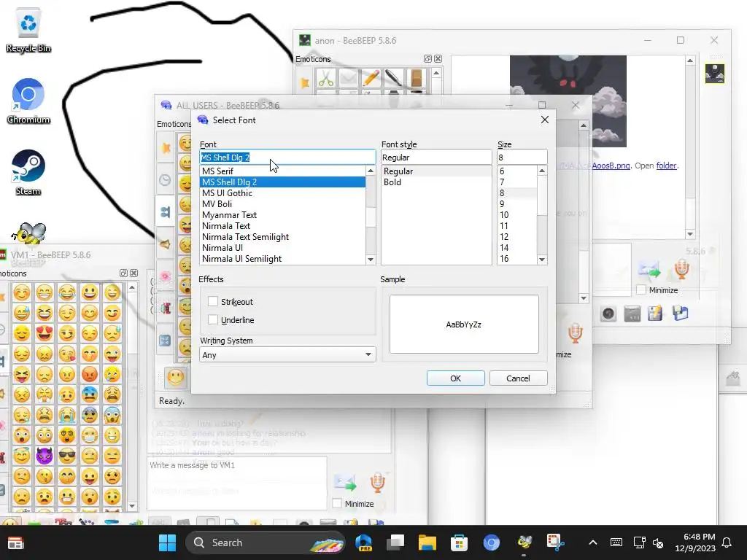Click the Write a message to VM1 box
The width and height of the screenshot is (747, 560).
pos(237,483)
